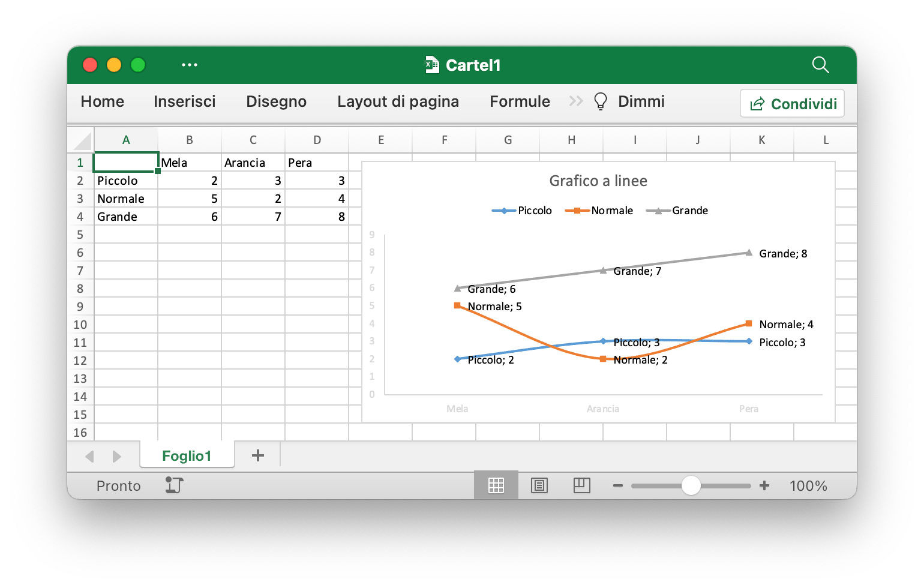Select the active cell A1
The width and height of the screenshot is (924, 588).
[126, 163]
